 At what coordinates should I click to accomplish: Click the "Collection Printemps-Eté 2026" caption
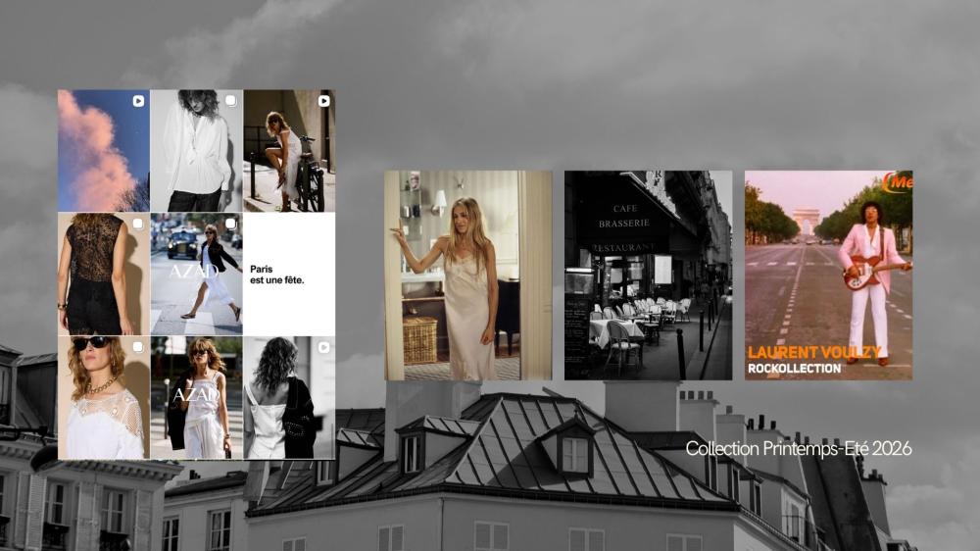click(x=798, y=449)
